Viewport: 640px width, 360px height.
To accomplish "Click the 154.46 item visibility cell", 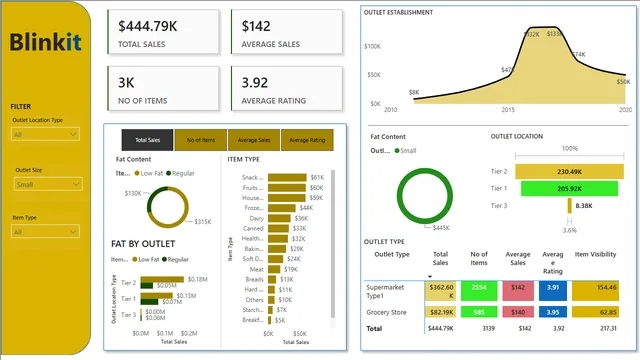I will click(x=596, y=291).
